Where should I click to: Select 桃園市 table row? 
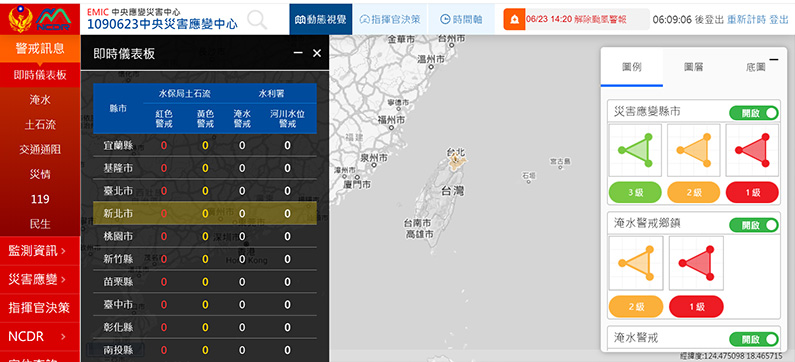tap(205, 236)
